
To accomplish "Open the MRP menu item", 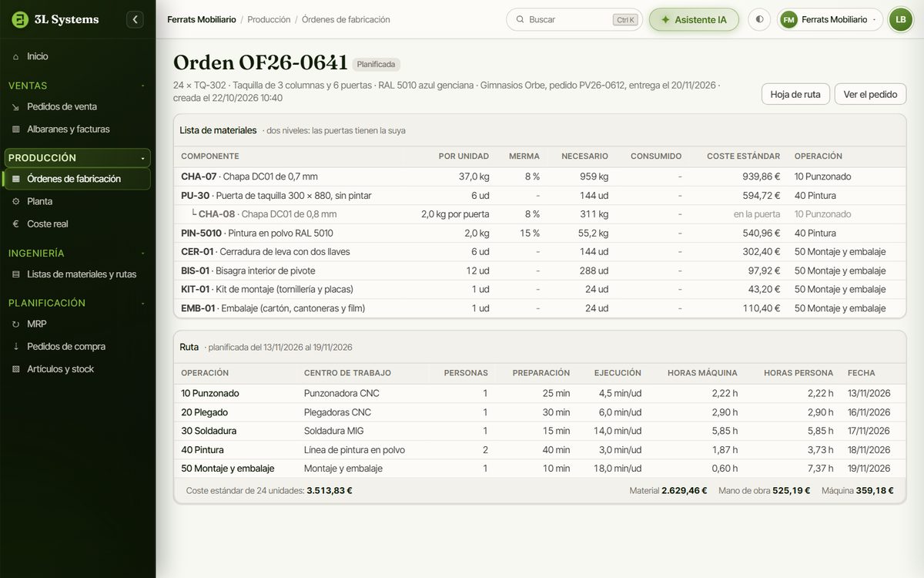I will (78, 324).
